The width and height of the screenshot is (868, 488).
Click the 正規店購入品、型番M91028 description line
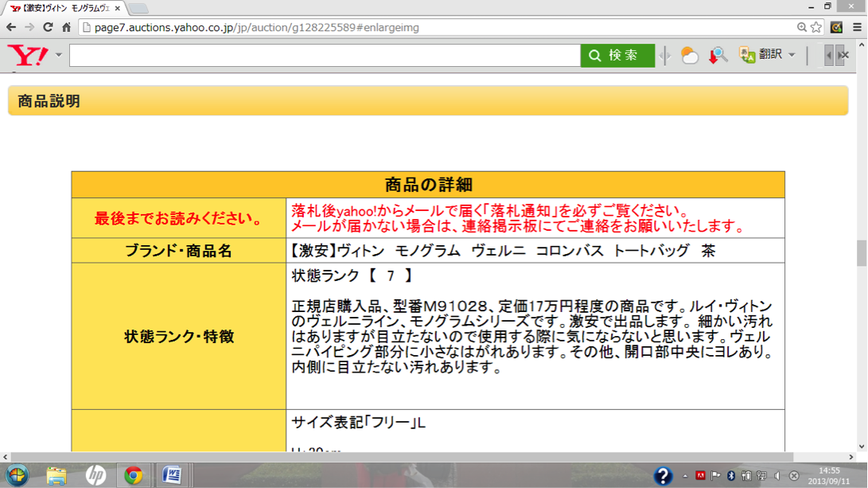pos(532,306)
